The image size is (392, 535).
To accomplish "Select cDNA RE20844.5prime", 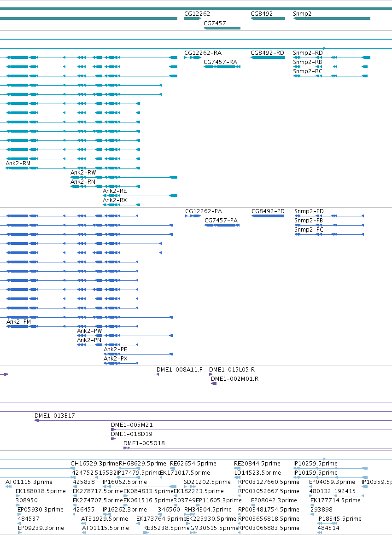I will point(257,463).
